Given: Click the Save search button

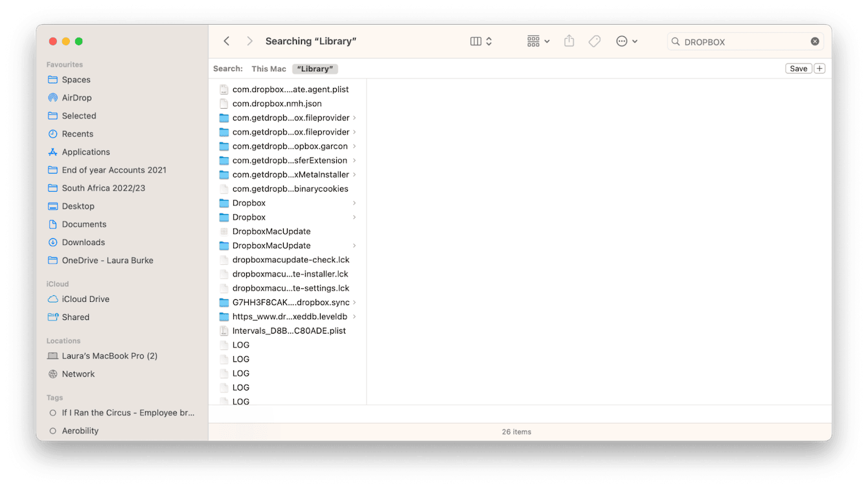Looking at the screenshot, I should pos(798,68).
